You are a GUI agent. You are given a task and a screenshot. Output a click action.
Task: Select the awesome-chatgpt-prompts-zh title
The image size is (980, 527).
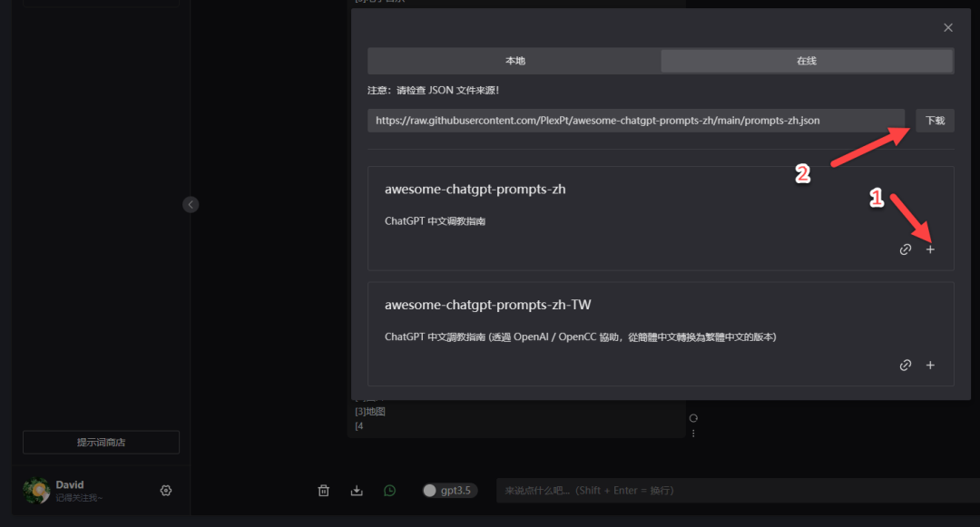click(475, 190)
